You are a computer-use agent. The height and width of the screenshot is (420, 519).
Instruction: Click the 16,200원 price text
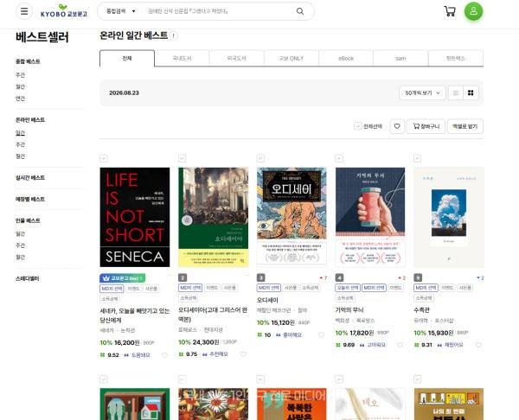(127, 342)
